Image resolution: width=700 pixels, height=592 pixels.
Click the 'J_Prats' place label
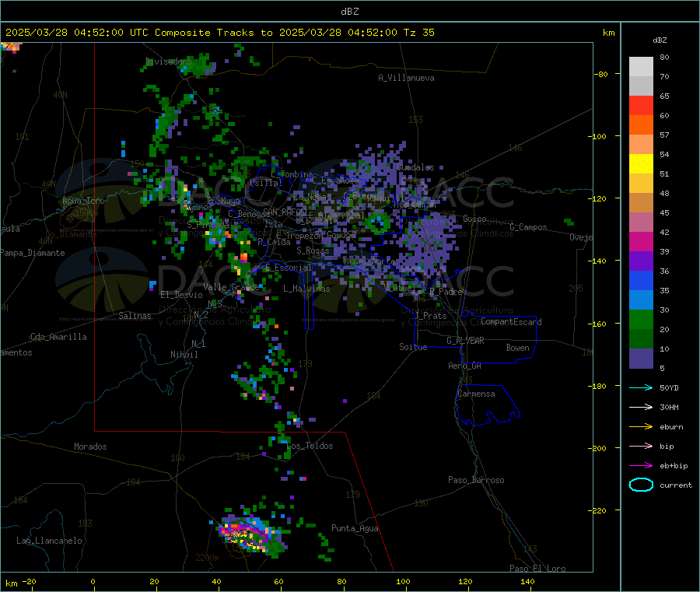430,316
